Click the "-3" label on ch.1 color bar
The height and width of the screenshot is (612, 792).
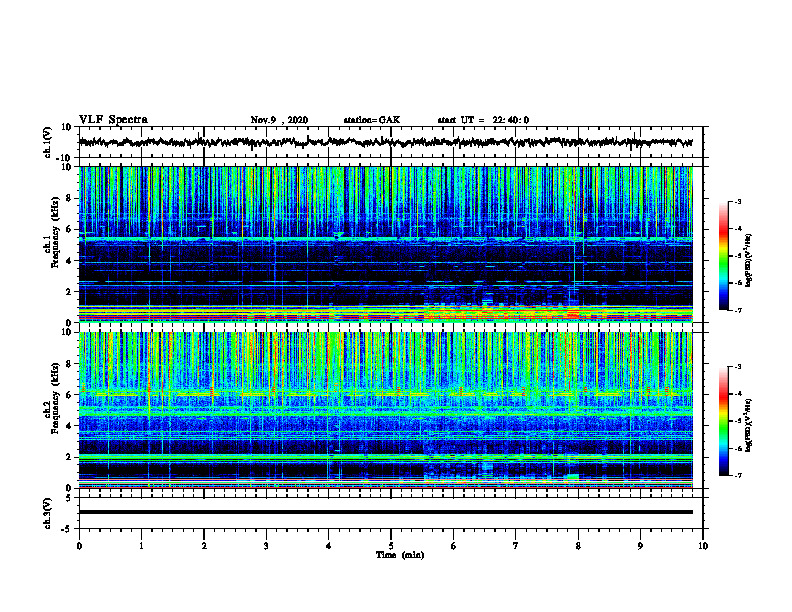pos(738,201)
